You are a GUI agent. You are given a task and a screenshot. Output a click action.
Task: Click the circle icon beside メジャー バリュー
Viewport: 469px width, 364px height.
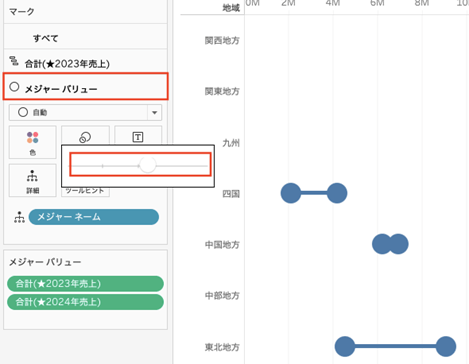tap(14, 87)
